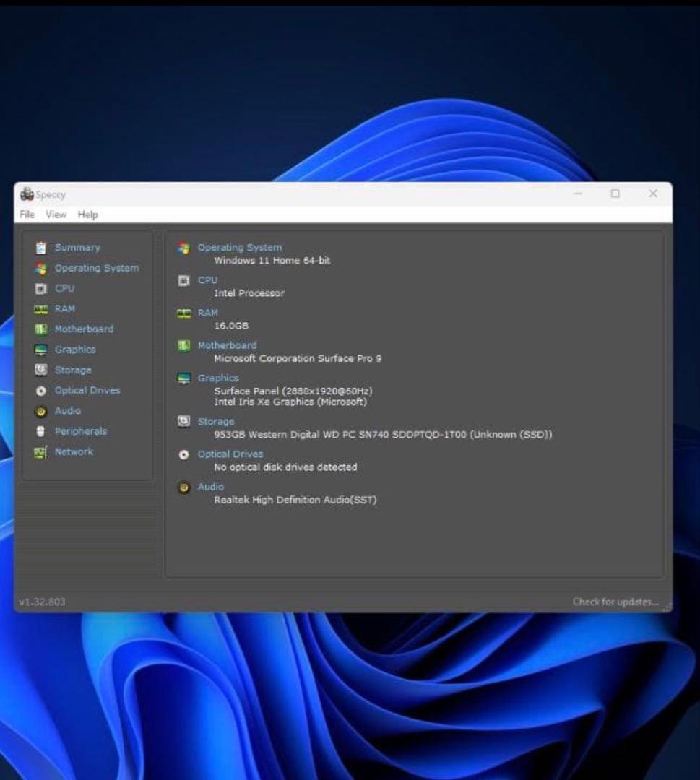Click the Summary clipboard icon in sidebar
This screenshot has height=780, width=700.
[x=41, y=248]
